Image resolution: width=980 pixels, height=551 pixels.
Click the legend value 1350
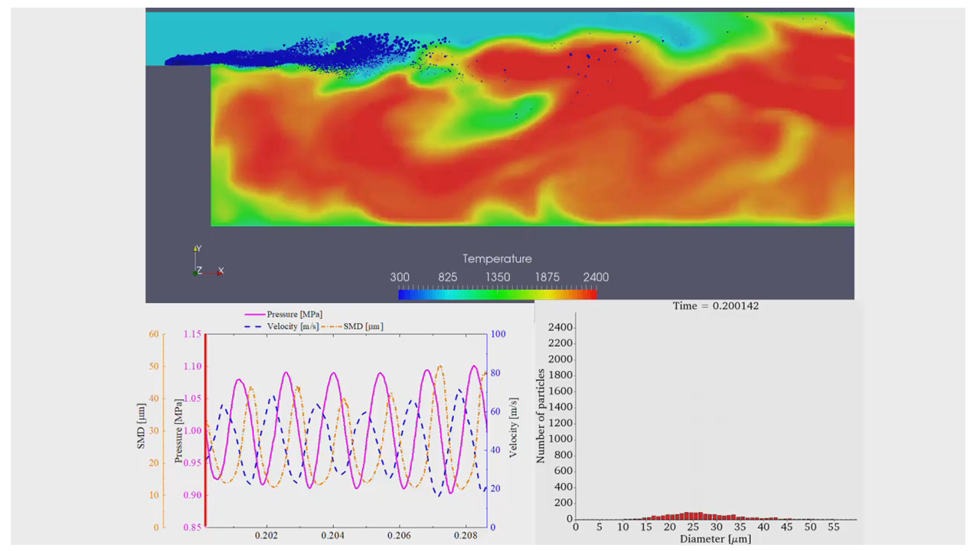[498, 277]
